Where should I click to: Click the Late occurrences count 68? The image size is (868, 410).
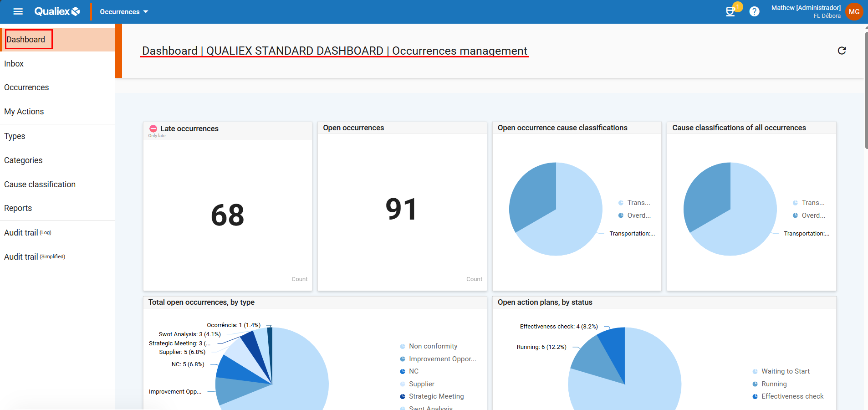tap(227, 215)
